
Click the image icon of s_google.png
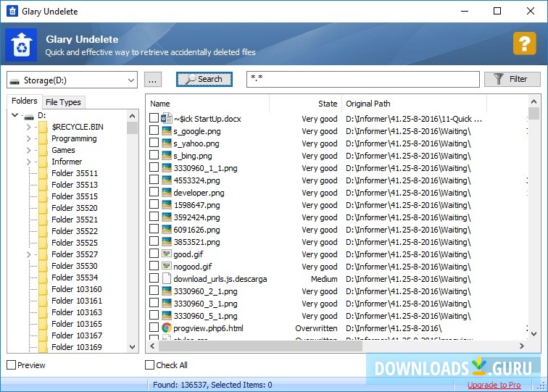167,131
